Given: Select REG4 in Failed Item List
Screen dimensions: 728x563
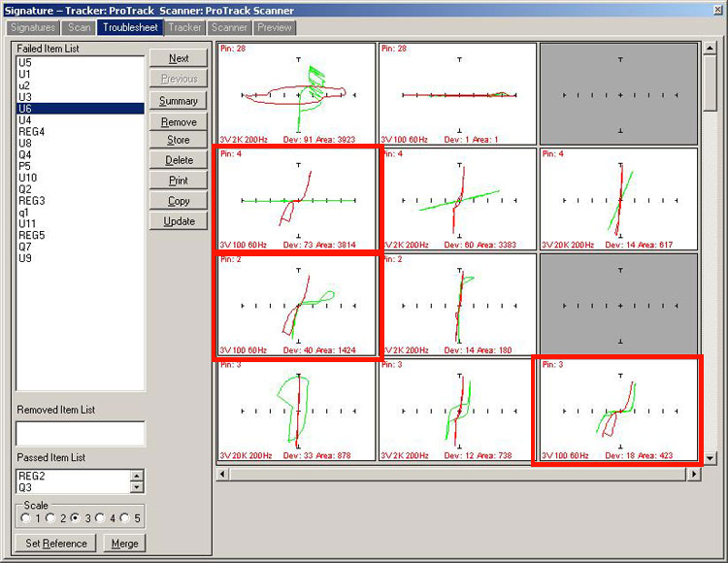Looking at the screenshot, I should pos(81,132).
